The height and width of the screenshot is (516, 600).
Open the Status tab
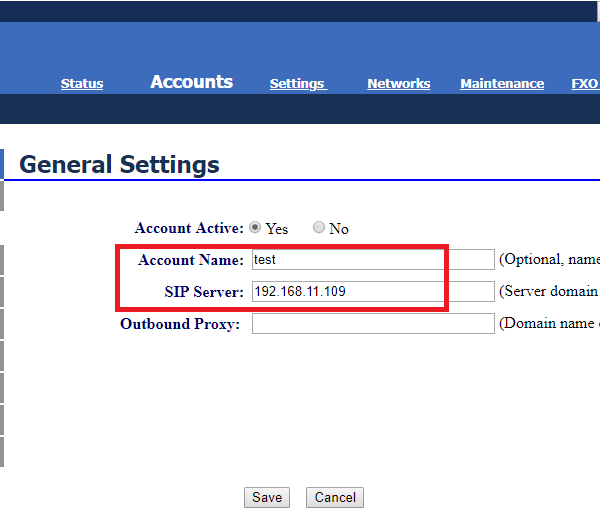click(x=82, y=84)
